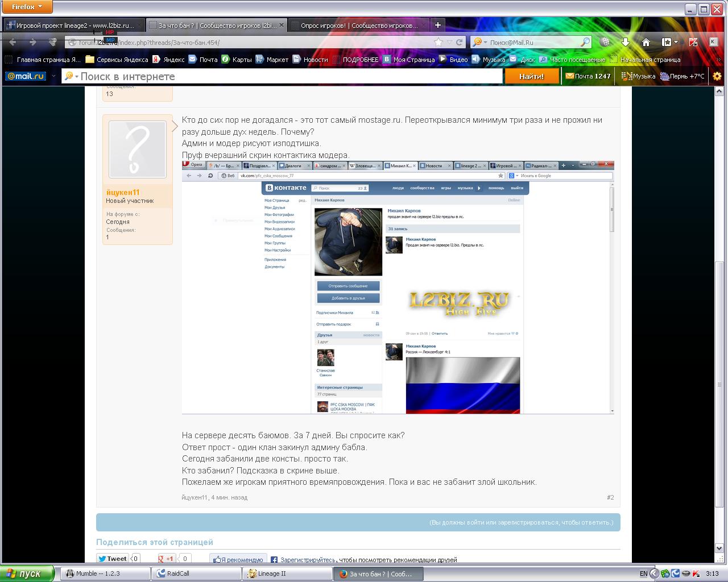
Task: Open 'Часто посещаемые' bookmark menu
Action: (x=572, y=59)
